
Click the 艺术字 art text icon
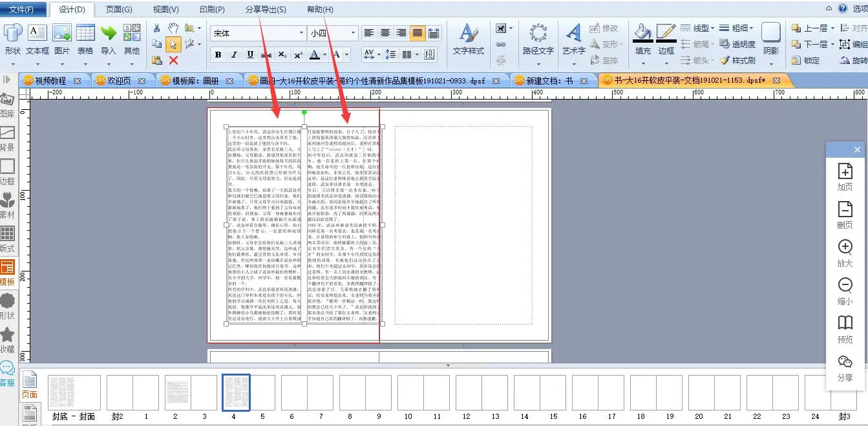[x=573, y=38]
